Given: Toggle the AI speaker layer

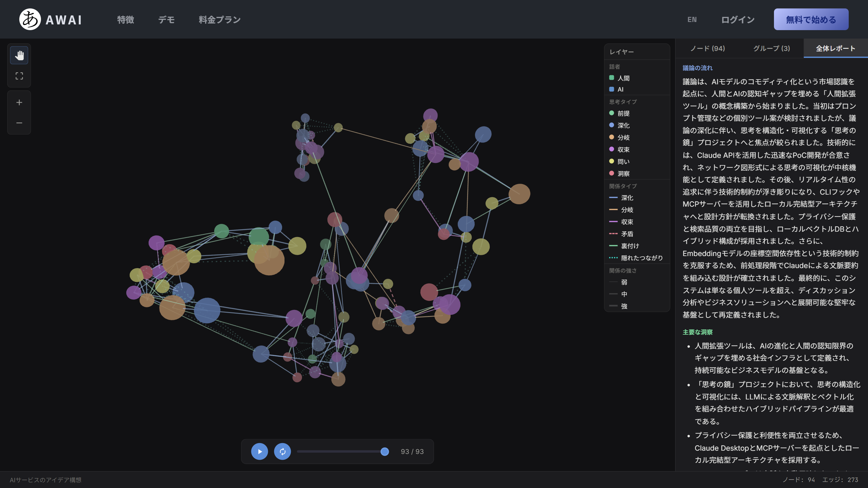Looking at the screenshot, I should 616,89.
